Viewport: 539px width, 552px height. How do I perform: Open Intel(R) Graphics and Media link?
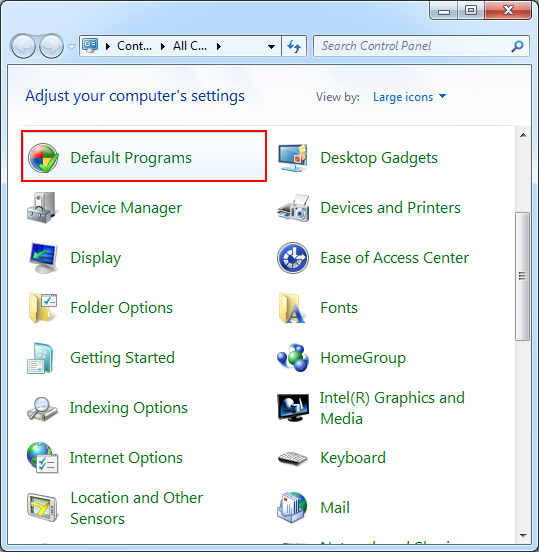pyautogui.click(x=392, y=408)
